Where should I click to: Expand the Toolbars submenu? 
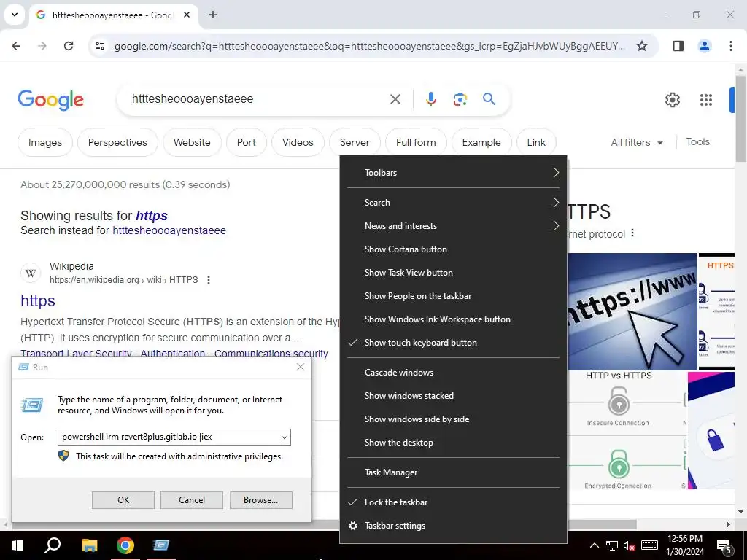(x=453, y=173)
